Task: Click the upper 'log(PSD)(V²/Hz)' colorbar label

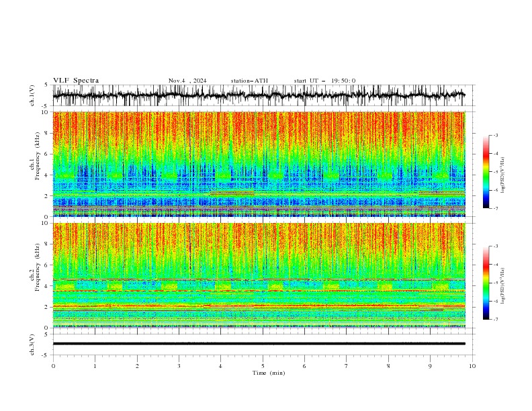Action: coord(503,175)
